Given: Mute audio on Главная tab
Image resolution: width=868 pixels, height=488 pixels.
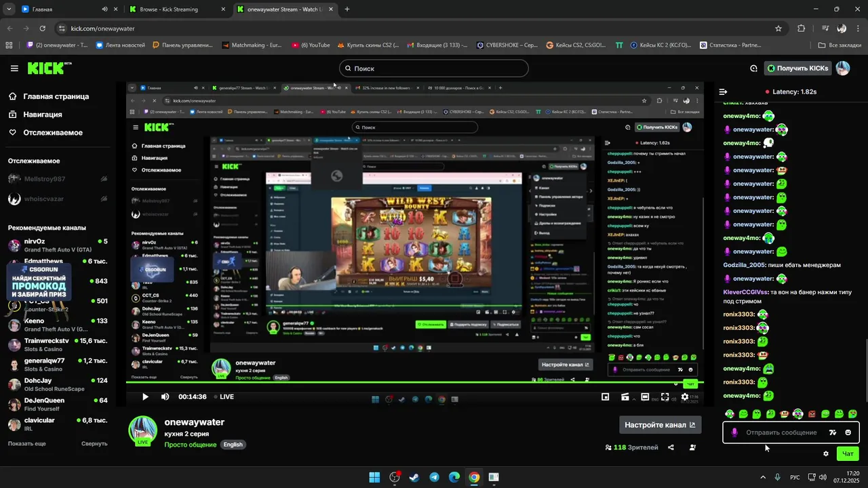Looking at the screenshot, I should click(104, 9).
